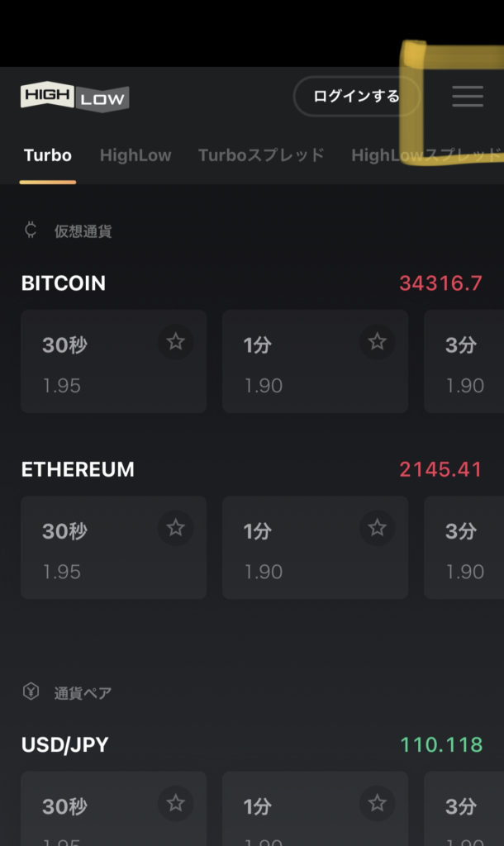
Task: Favorite the Bitcoin 30秒 option star
Action: (x=176, y=342)
